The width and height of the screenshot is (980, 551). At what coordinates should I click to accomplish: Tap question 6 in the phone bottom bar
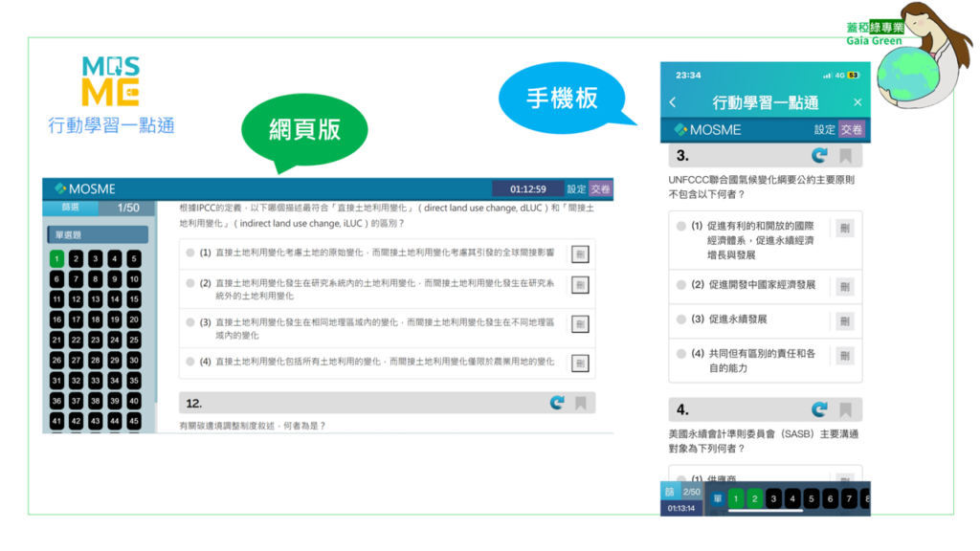830,498
